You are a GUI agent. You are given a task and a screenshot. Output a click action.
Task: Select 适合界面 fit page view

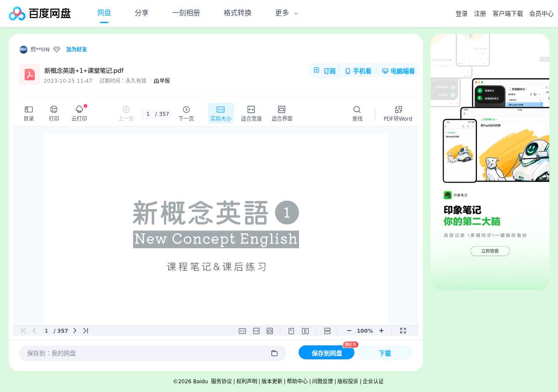(x=282, y=113)
